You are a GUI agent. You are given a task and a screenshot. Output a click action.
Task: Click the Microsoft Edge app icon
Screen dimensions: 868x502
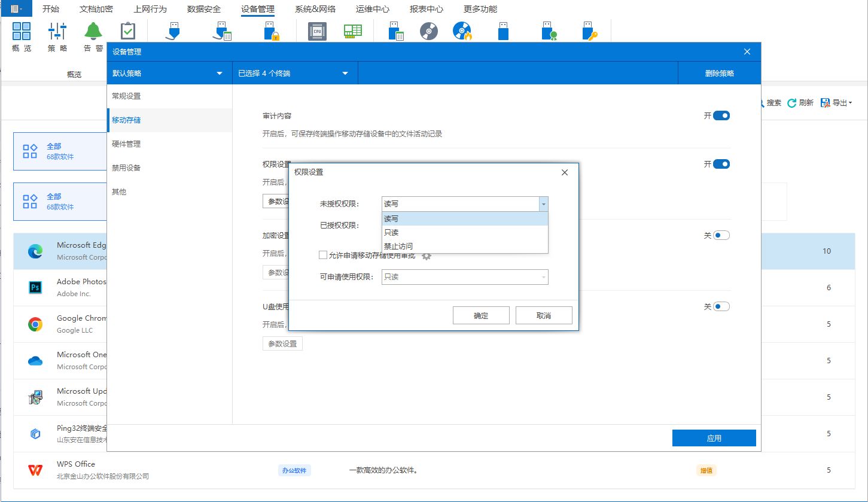35,251
